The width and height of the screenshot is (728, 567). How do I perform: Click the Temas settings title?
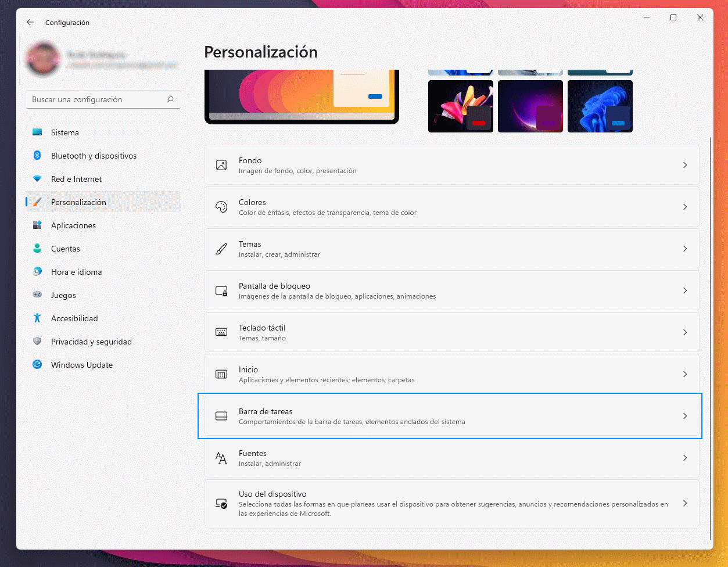pyautogui.click(x=250, y=244)
